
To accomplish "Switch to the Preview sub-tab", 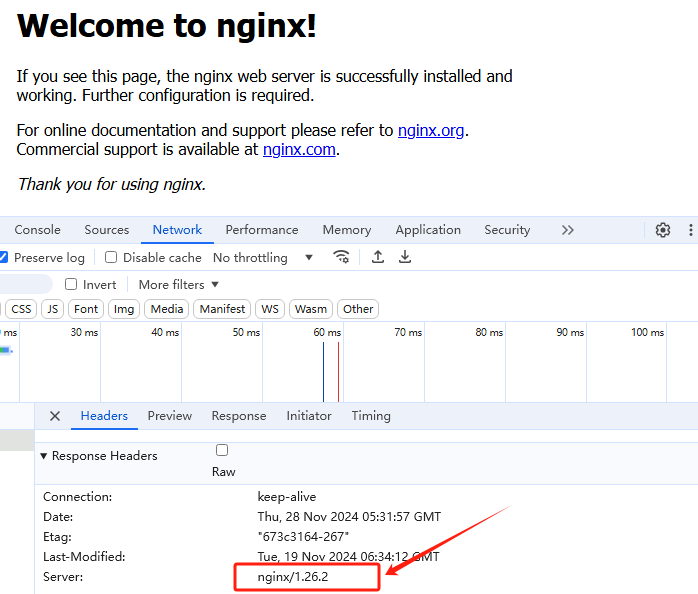I will click(x=170, y=416).
